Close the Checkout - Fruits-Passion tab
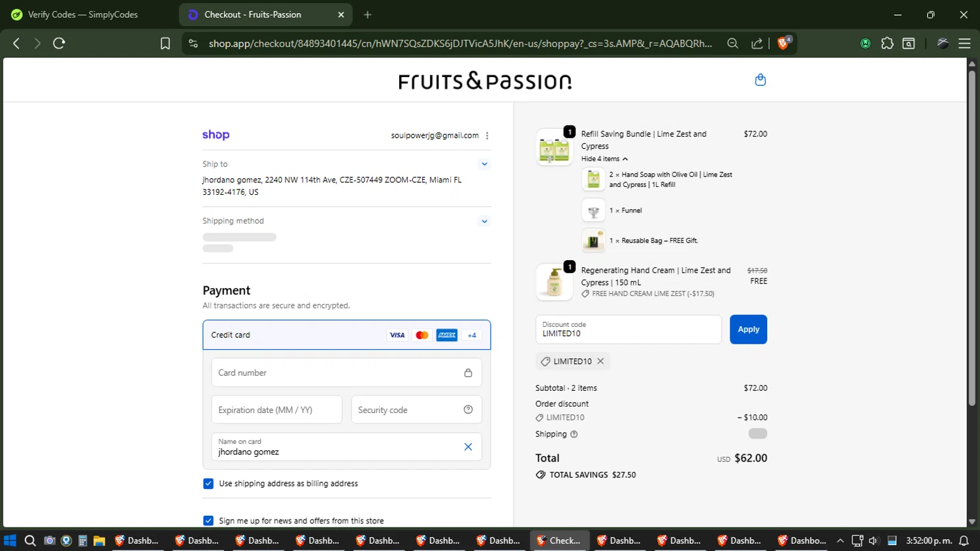The width and height of the screenshot is (980, 551). [x=340, y=14]
